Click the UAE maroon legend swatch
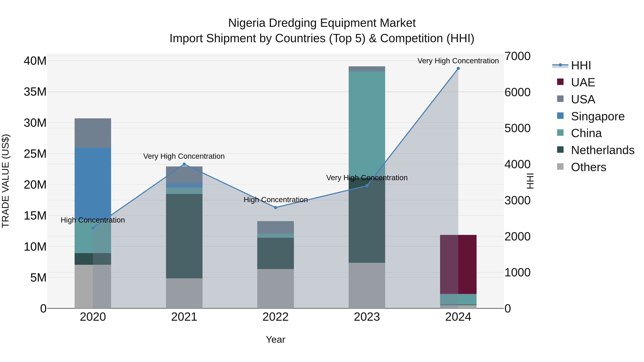Screen dimensions: 644x362 click(x=560, y=82)
